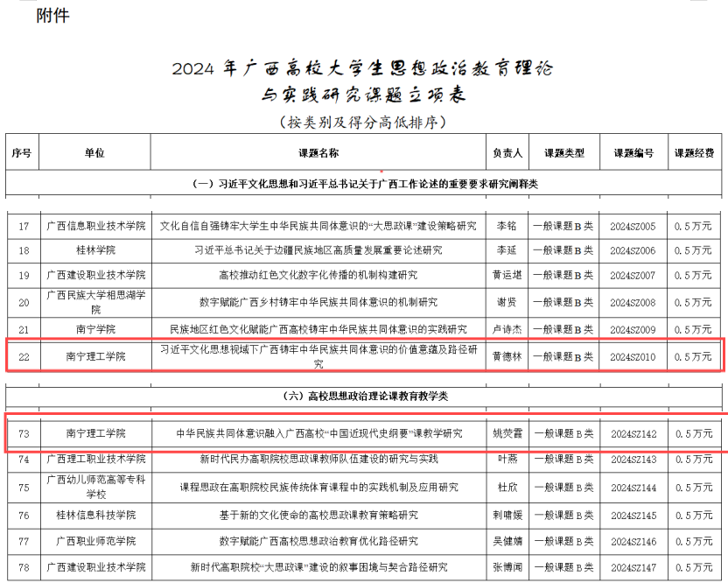Click 广西幼儿师范高等专科学校 unit cell
The height and width of the screenshot is (583, 728).
(95, 487)
